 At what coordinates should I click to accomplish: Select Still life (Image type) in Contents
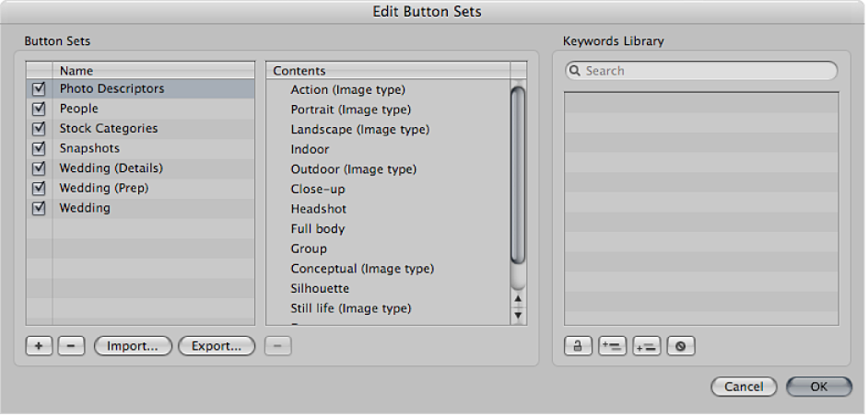(x=351, y=308)
